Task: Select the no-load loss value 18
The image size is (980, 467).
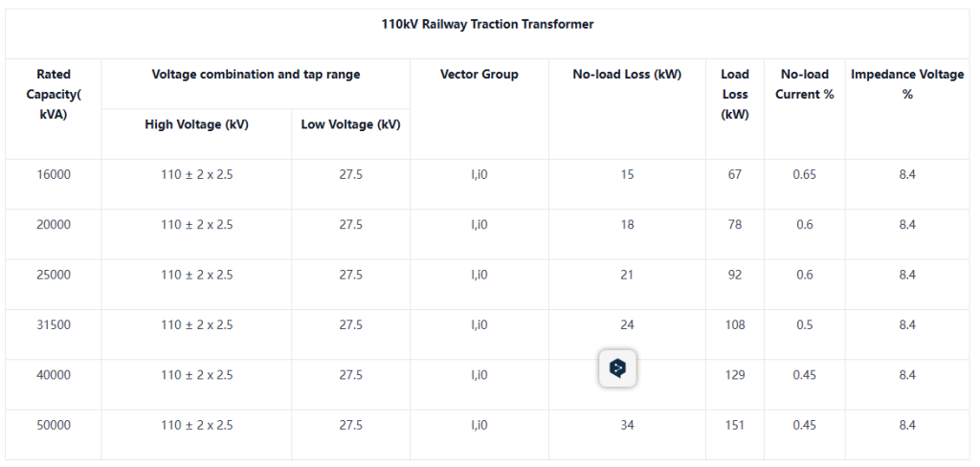Action: [627, 225]
